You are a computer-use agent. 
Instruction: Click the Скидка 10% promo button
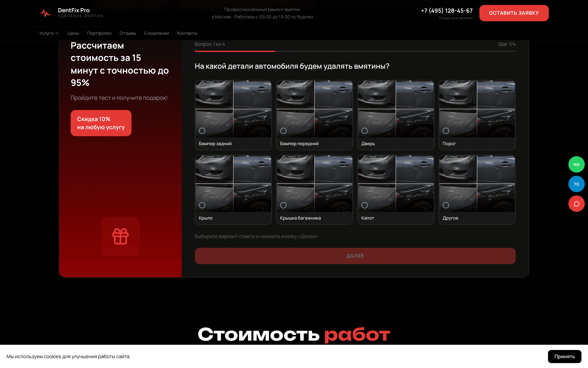tap(101, 123)
